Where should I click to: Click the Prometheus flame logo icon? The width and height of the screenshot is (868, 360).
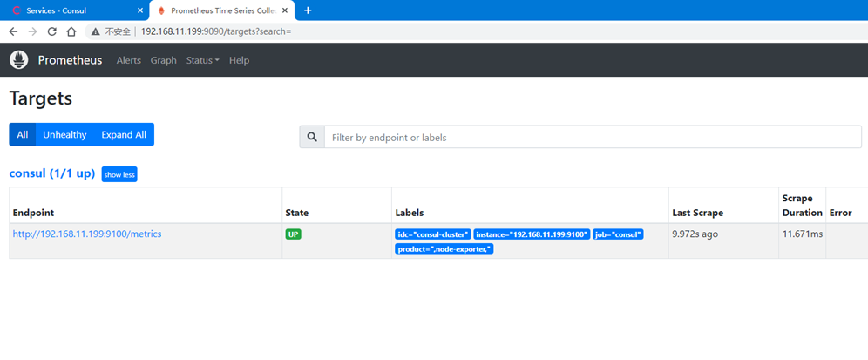[x=19, y=60]
